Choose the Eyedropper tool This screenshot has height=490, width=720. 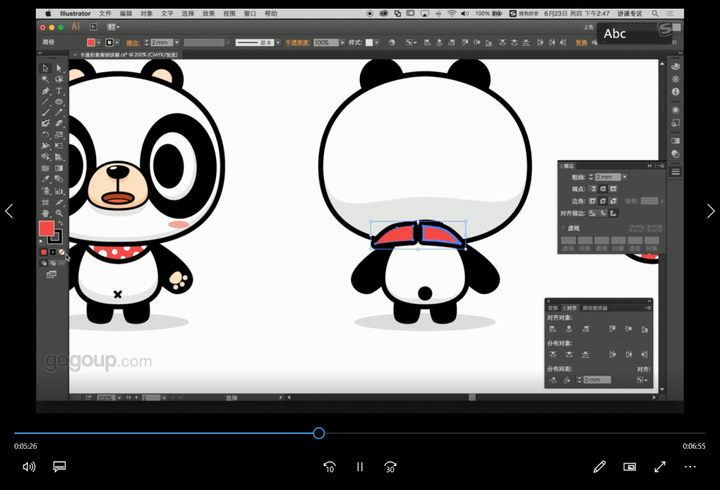tap(45, 179)
